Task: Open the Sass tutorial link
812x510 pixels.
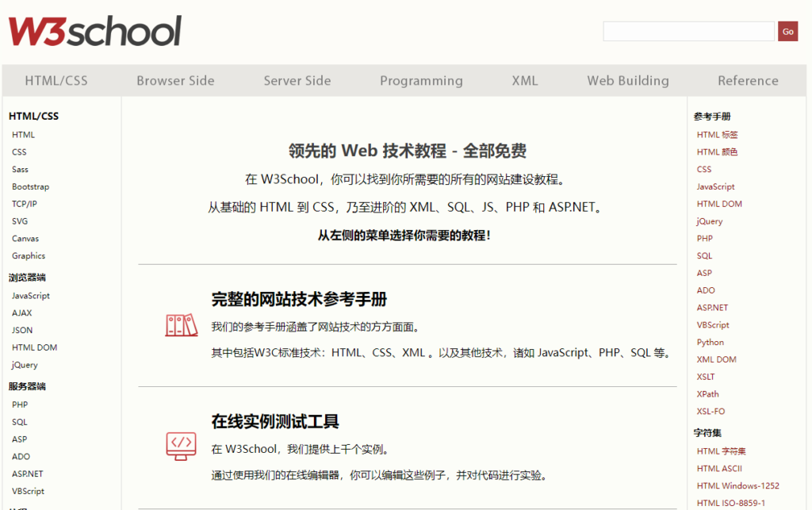Action: 20,169
